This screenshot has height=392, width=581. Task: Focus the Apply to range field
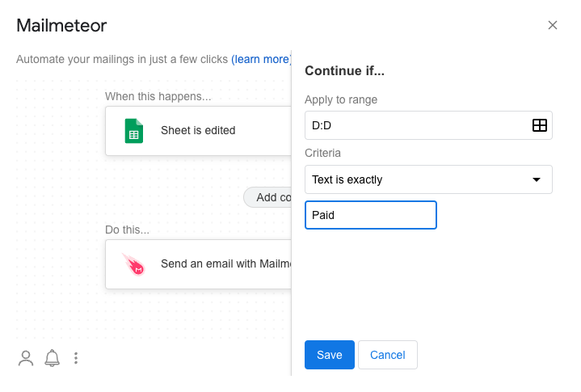pyautogui.click(x=428, y=125)
